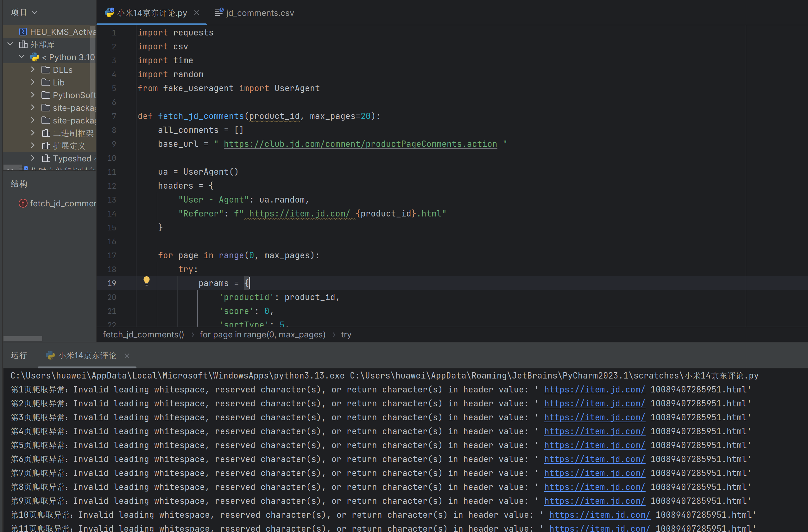Image resolution: width=808 pixels, height=532 pixels.
Task: Close the 小米14京东评论.py editor tab
Action: pyautogui.click(x=197, y=13)
